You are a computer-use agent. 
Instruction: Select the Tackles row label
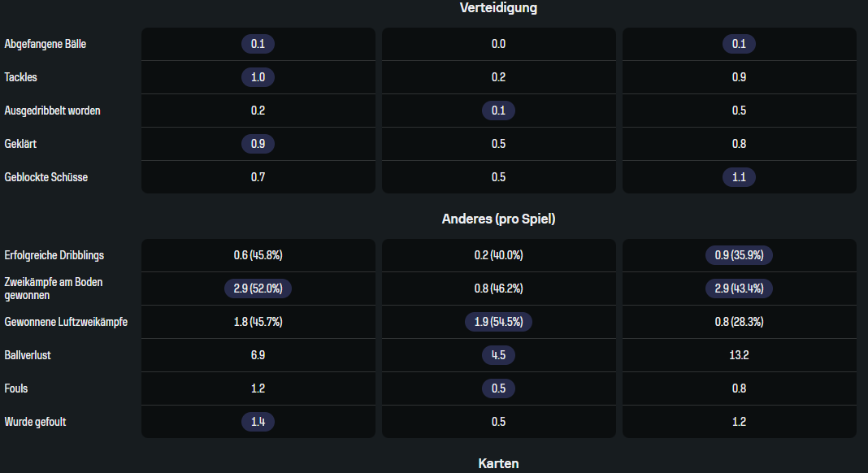[x=21, y=77]
